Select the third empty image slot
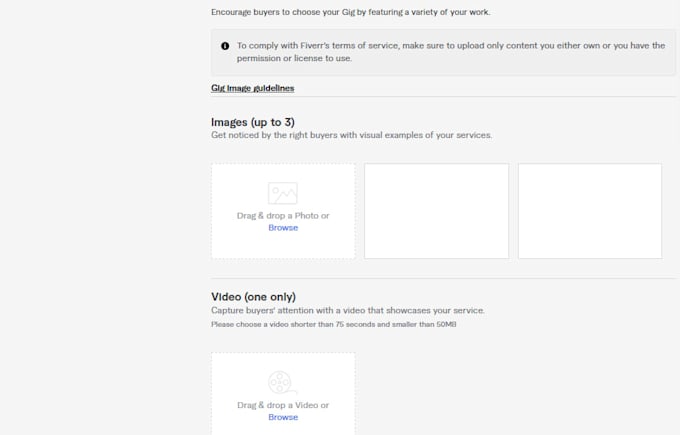The height and width of the screenshot is (435, 680). tap(590, 211)
